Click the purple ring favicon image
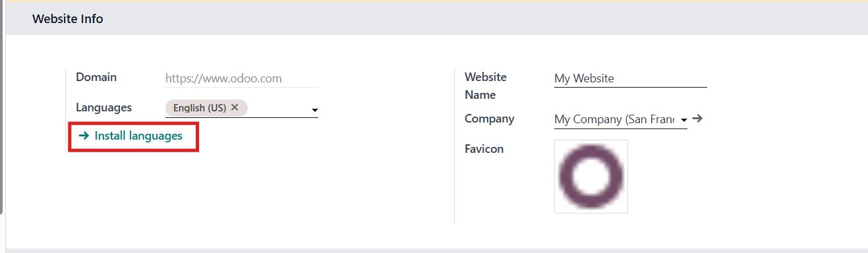The width and height of the screenshot is (868, 253). pyautogui.click(x=591, y=176)
